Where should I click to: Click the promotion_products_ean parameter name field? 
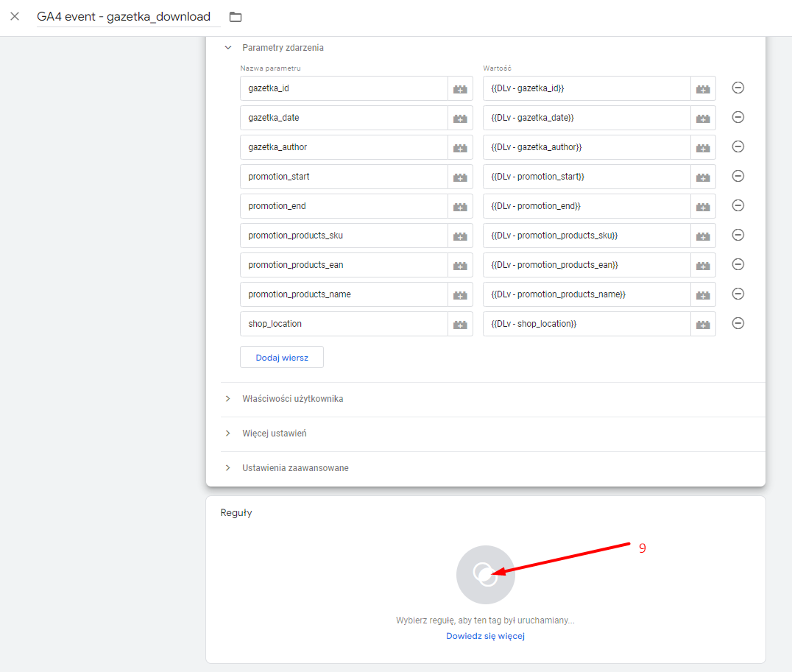[344, 265]
